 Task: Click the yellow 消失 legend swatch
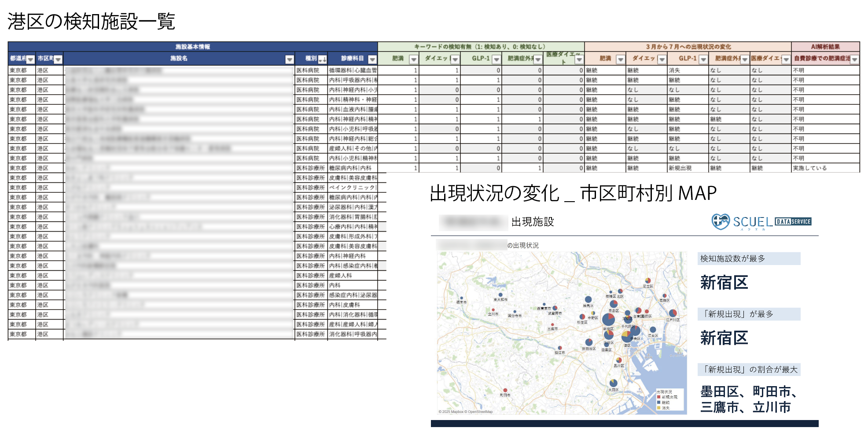[x=659, y=408]
